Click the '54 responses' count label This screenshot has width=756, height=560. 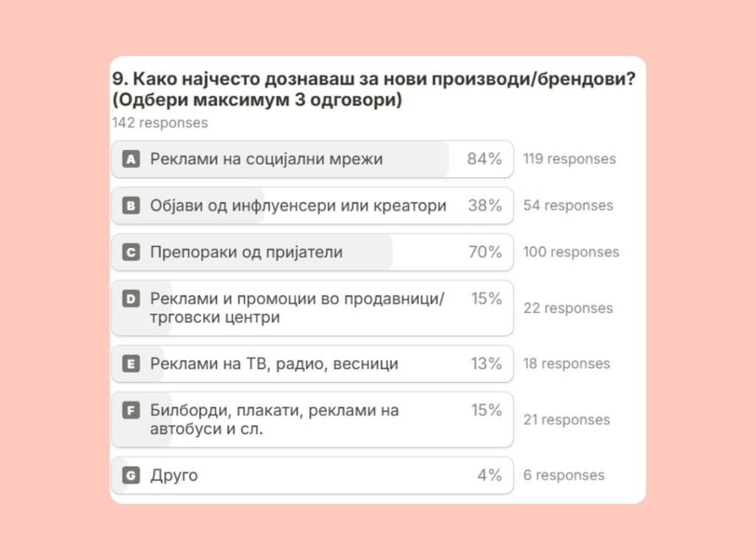[568, 206]
